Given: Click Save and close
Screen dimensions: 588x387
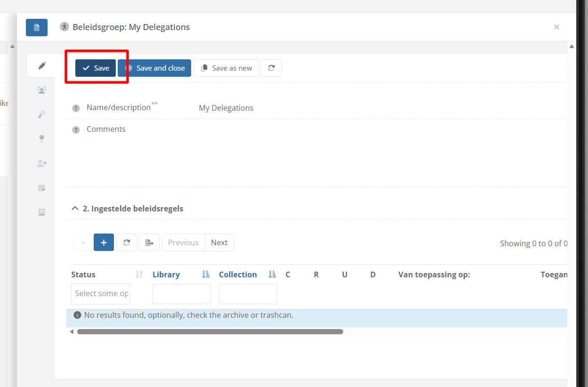Looking at the screenshot, I should [x=154, y=68].
